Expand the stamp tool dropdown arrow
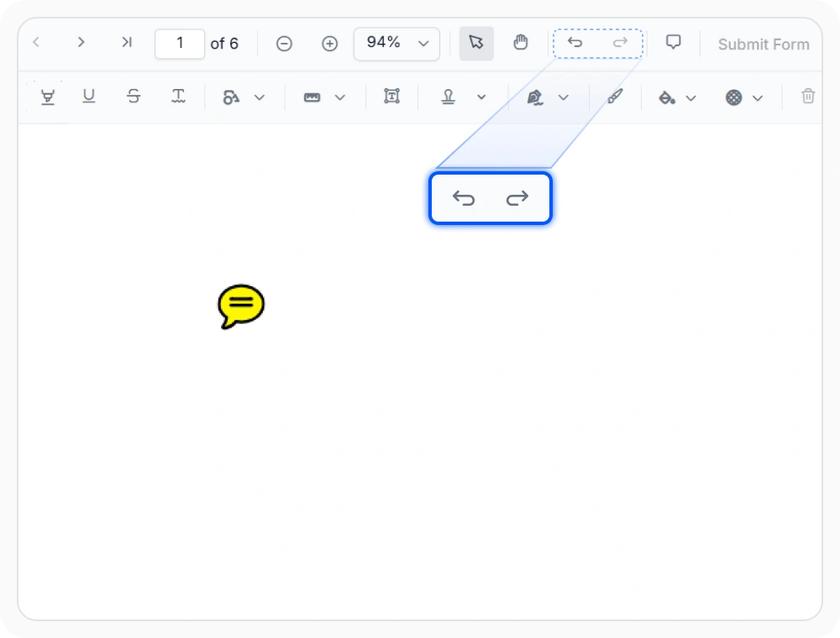 tap(481, 97)
